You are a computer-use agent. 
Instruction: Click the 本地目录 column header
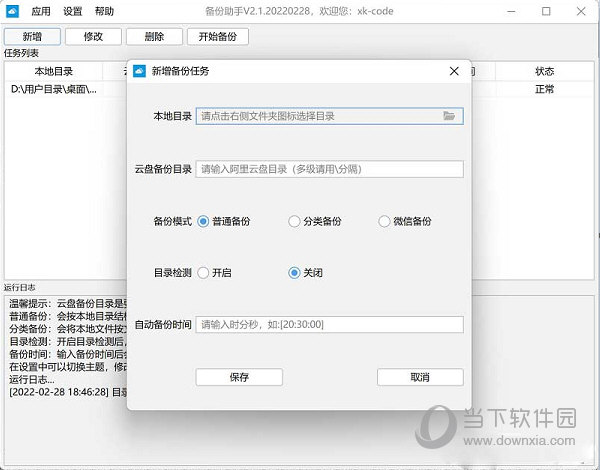pos(54,71)
